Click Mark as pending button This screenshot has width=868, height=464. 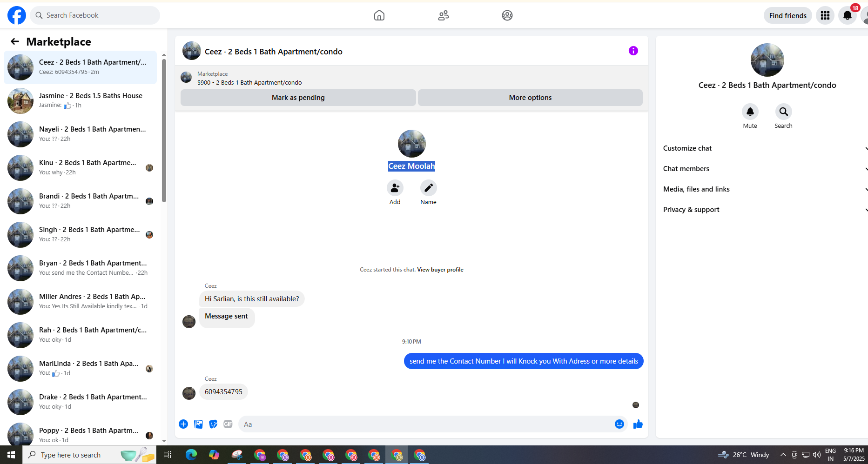[298, 98]
